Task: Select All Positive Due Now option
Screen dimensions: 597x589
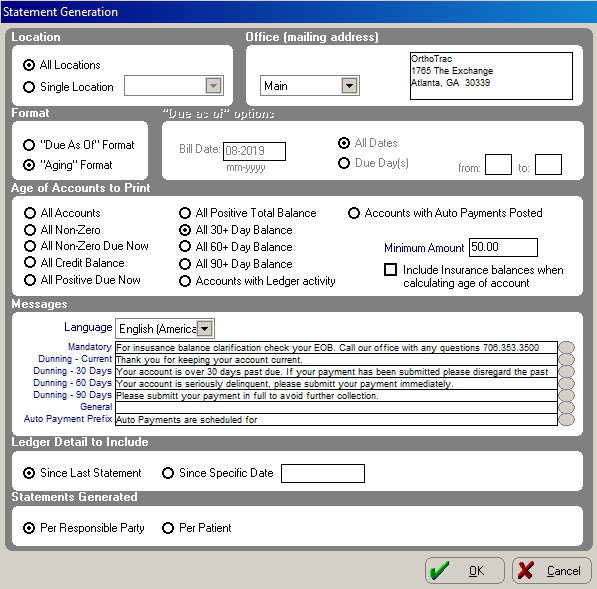Action: (x=30, y=280)
